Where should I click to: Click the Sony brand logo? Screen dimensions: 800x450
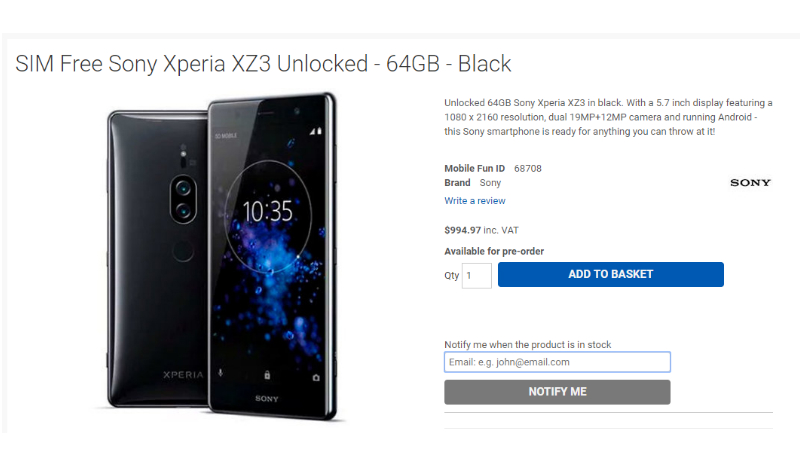750,183
